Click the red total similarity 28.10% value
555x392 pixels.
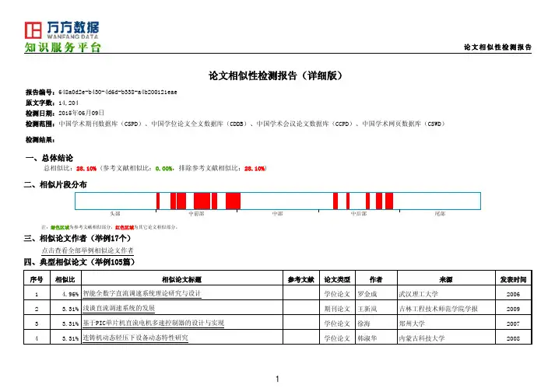(86, 167)
